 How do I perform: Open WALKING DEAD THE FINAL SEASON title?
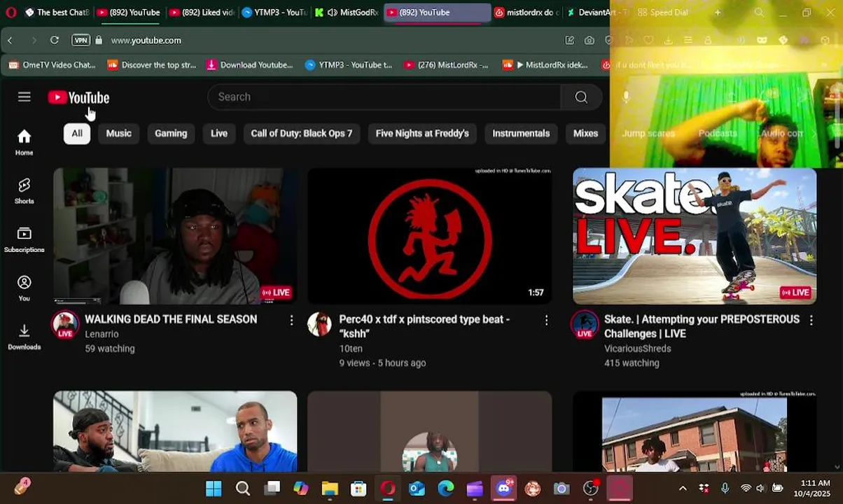click(x=171, y=319)
